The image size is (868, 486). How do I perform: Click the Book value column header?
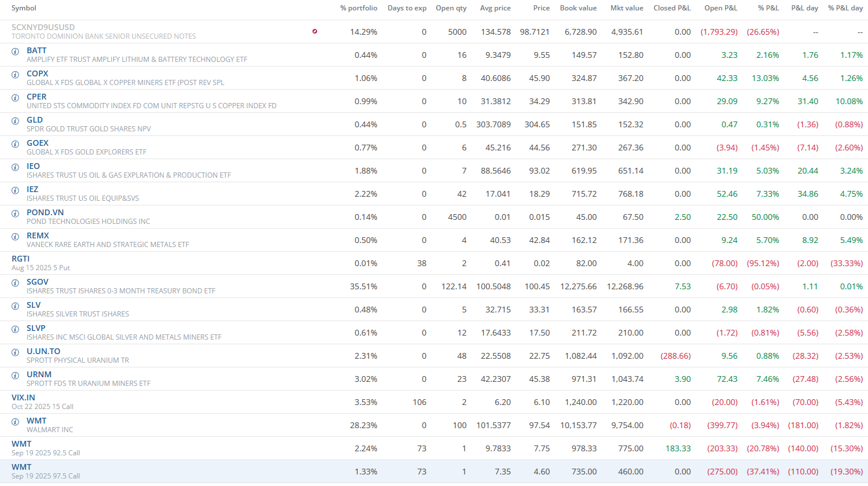click(x=578, y=8)
